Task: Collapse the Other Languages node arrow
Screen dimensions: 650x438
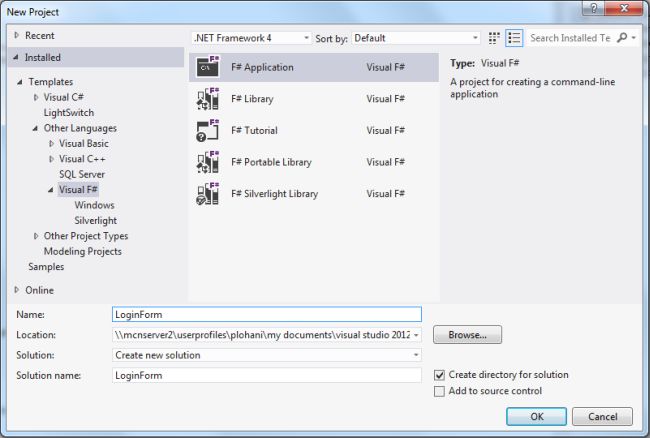Action: click(36, 128)
